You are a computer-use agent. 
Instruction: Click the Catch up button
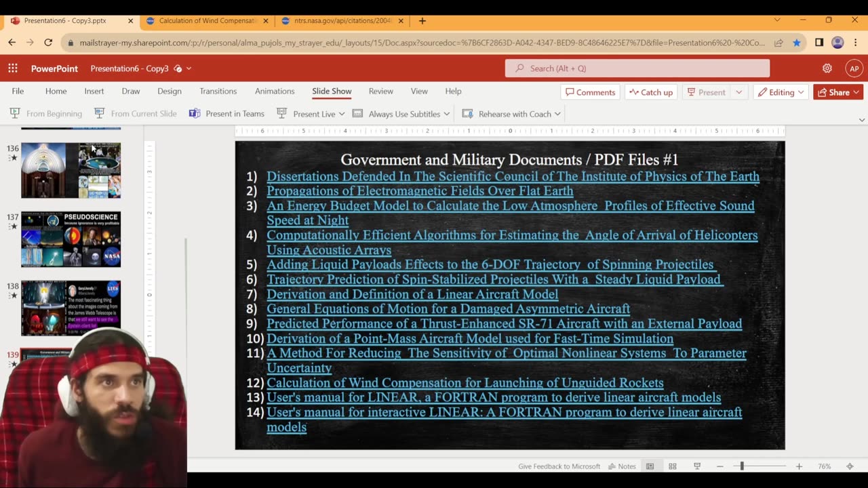[651, 92]
